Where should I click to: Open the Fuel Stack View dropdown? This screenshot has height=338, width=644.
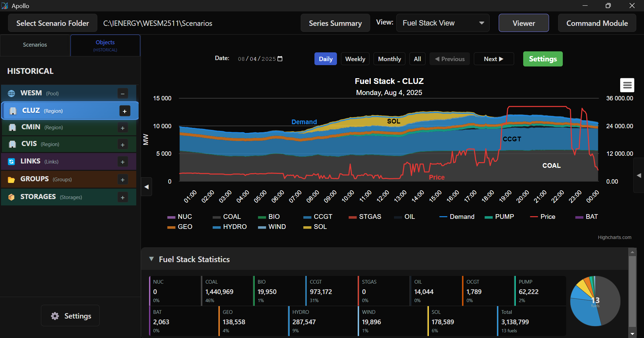click(442, 23)
